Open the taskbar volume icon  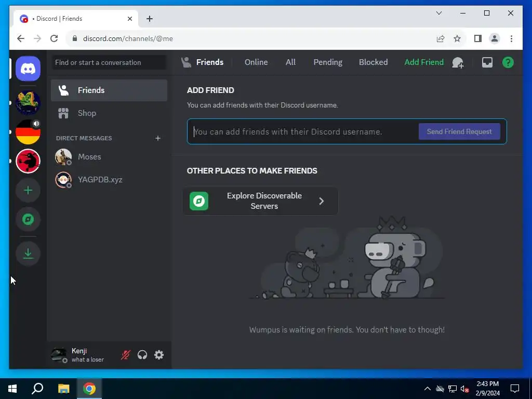click(464, 389)
